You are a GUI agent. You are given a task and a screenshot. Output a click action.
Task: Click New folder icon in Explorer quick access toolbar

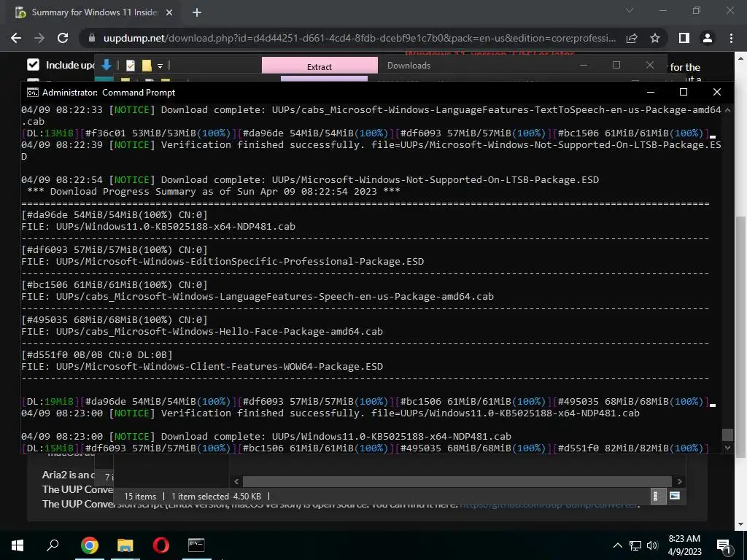click(147, 65)
